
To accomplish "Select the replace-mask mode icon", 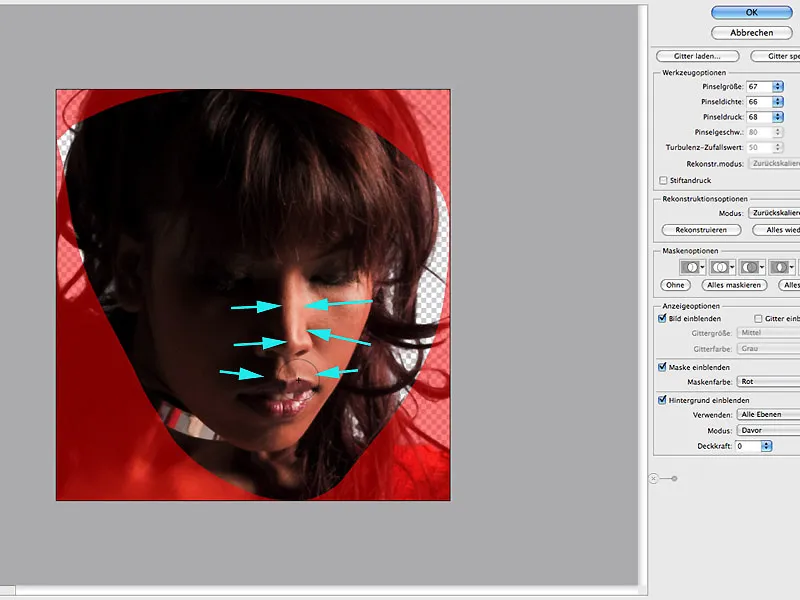I will (x=691, y=266).
